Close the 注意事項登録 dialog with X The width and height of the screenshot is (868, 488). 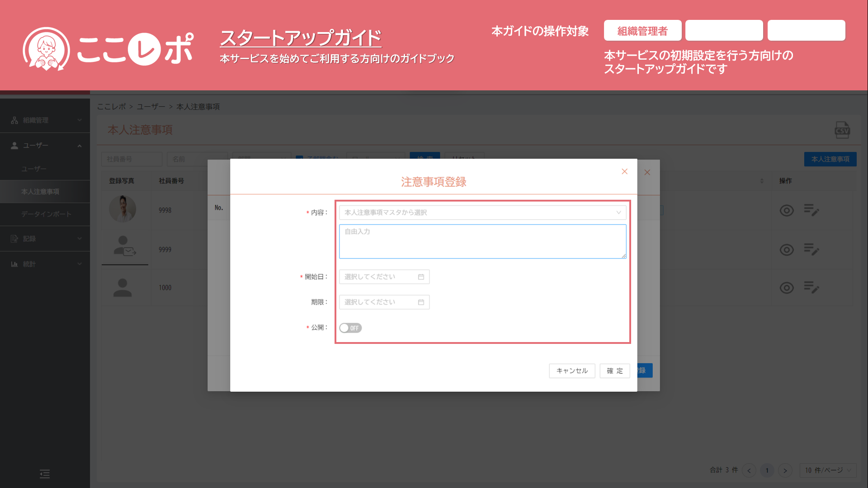[x=624, y=172]
